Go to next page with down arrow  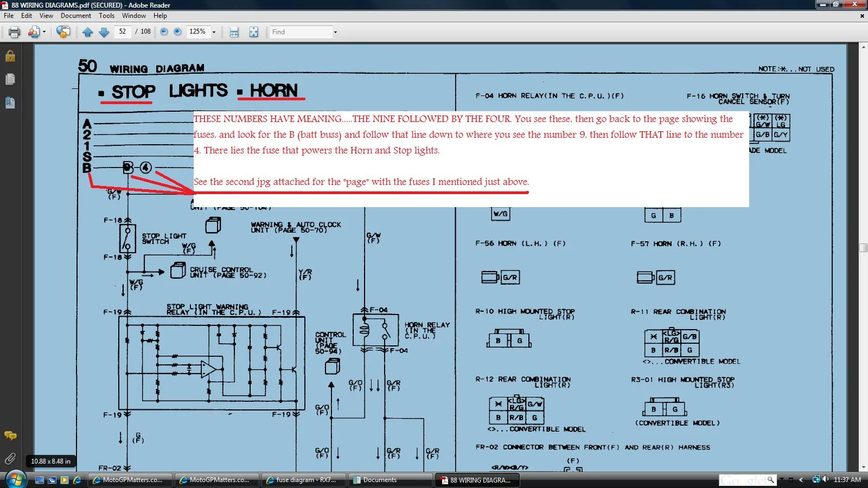tap(104, 32)
